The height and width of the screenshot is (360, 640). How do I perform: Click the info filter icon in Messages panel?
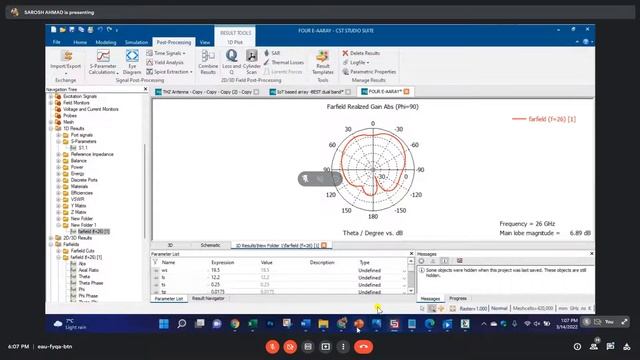click(445, 261)
